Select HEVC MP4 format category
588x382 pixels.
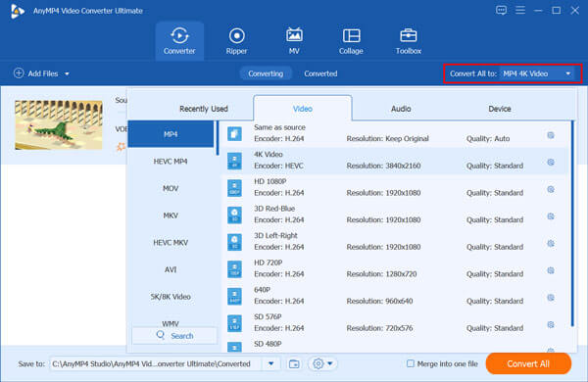171,162
